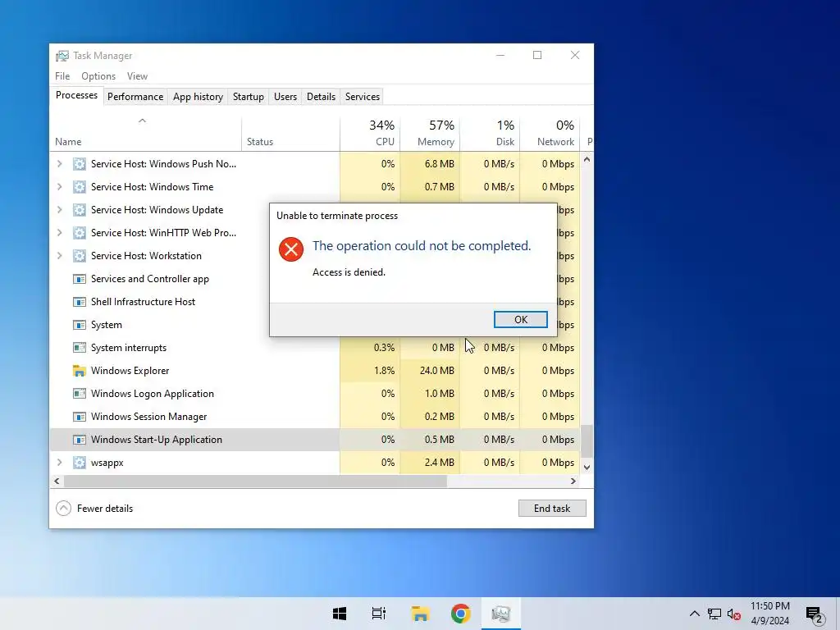
Task: Click the Task Manager title bar icon
Action: pyautogui.click(x=62, y=56)
